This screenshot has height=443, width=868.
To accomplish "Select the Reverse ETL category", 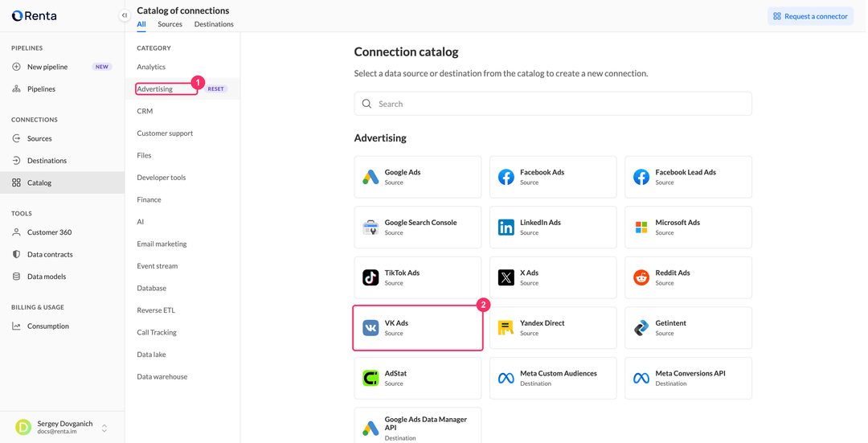I will click(x=156, y=310).
